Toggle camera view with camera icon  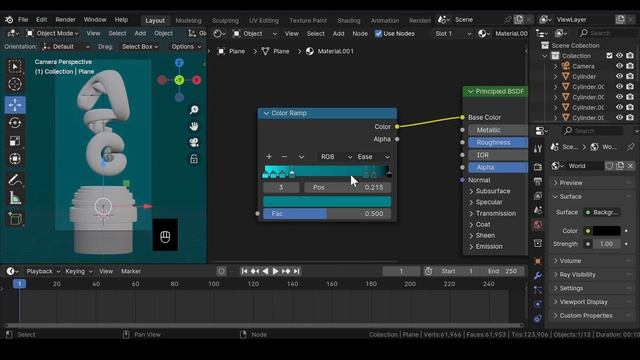point(194,142)
